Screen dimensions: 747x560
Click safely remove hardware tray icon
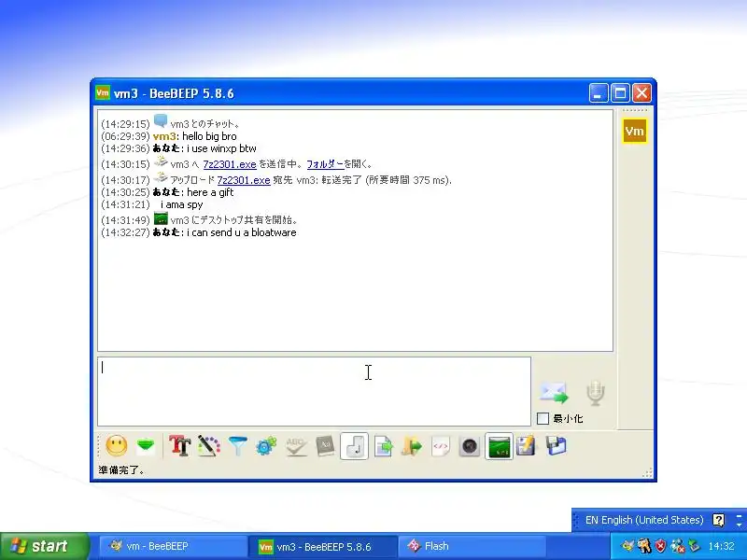[695, 546]
